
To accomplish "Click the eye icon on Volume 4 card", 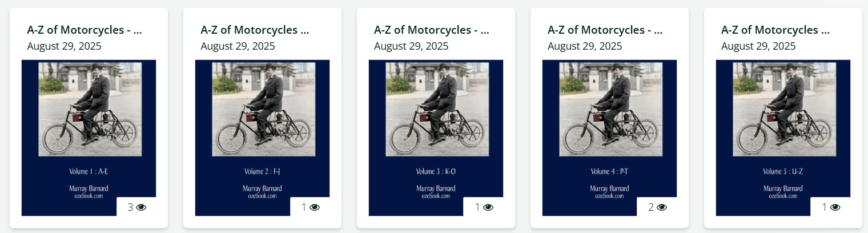I will click(662, 207).
